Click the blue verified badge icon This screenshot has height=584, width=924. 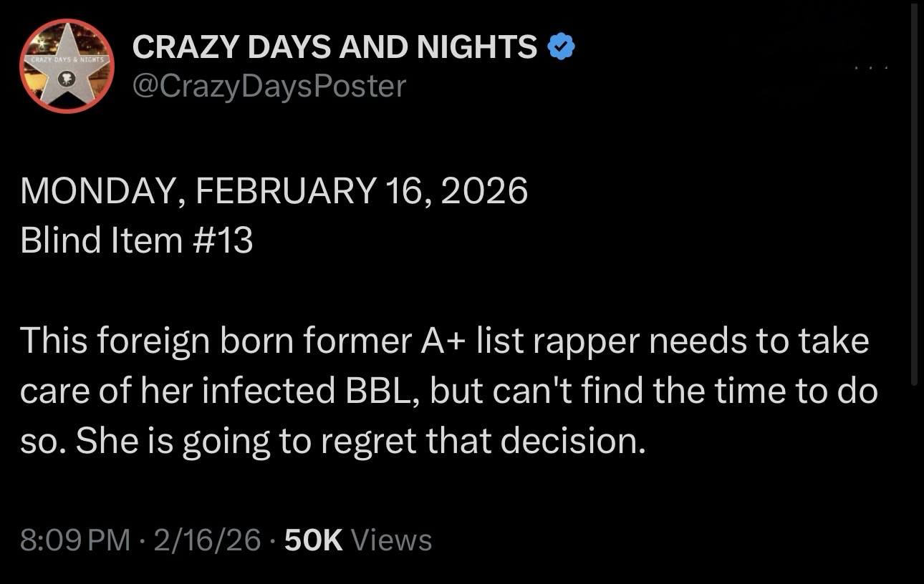point(561,47)
